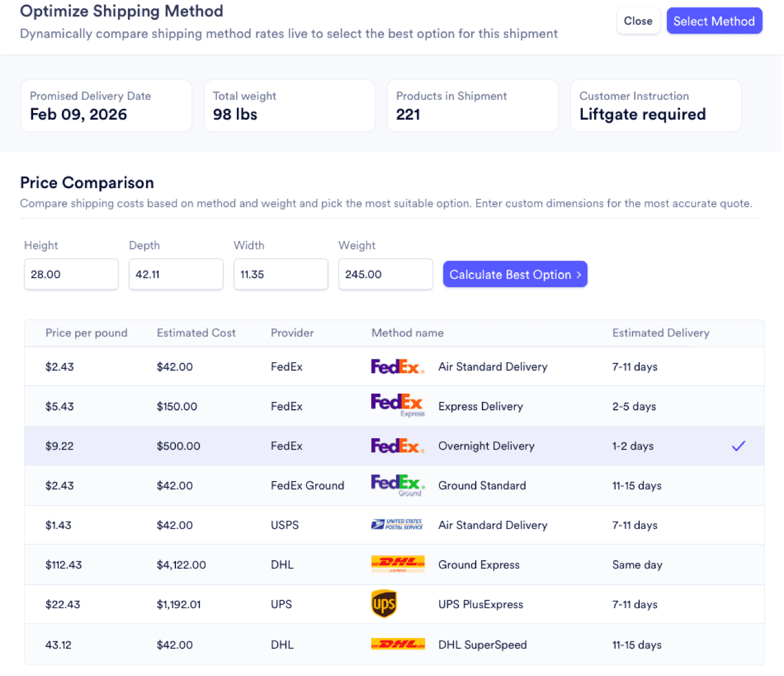Click the Height input field
The height and width of the screenshot is (676, 784).
[71, 275]
